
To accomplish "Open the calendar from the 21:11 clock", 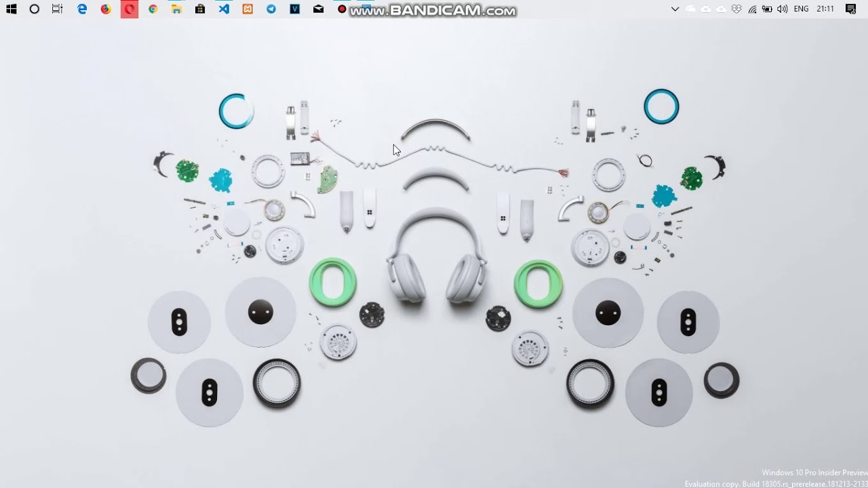I will coord(825,9).
